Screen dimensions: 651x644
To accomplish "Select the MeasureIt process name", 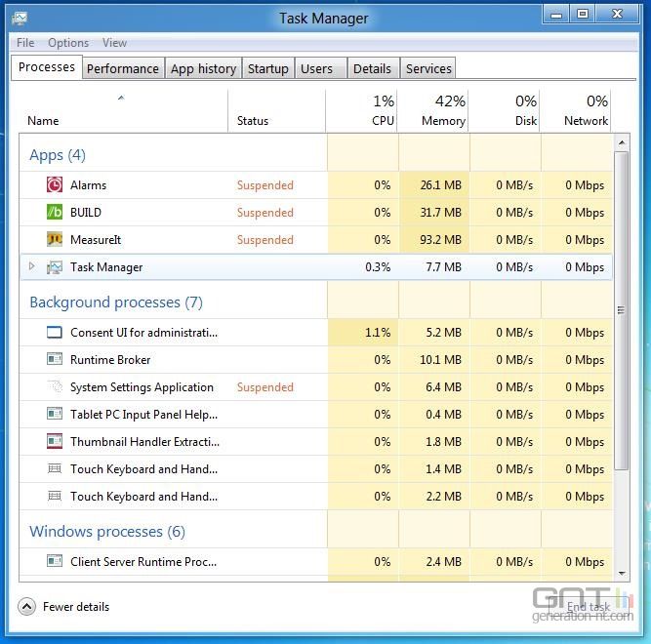I will pos(96,240).
